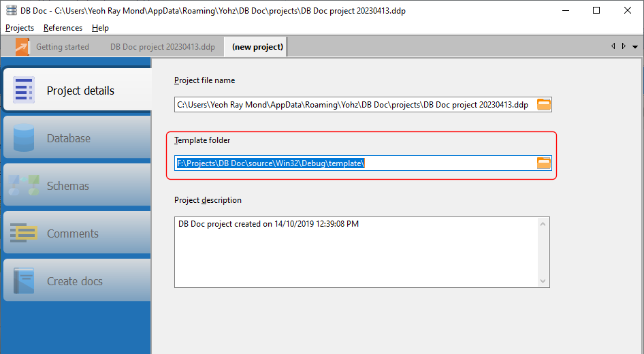644x354 pixels.
Task: Select the Database cylinder icon in sidebar
Action: coord(24,138)
